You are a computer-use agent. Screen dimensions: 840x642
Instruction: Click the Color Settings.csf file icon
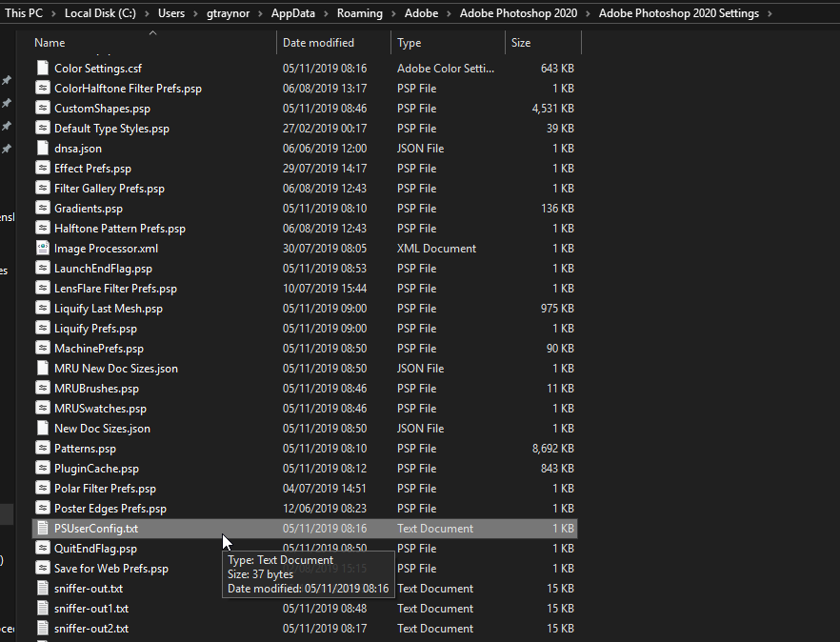(42, 68)
